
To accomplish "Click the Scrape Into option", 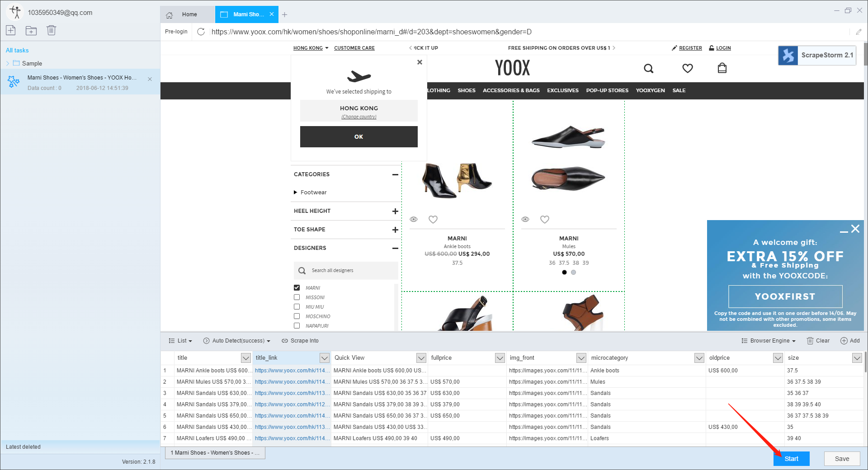I will point(300,341).
